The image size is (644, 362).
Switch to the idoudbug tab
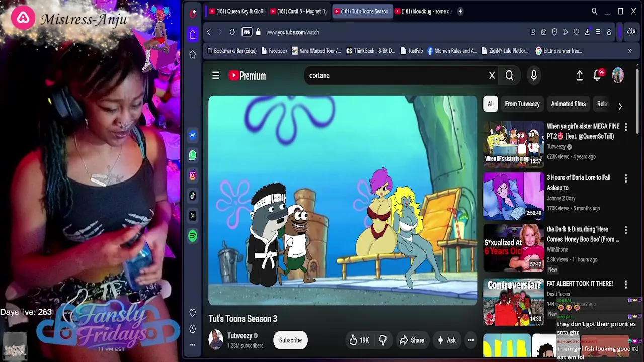(x=423, y=11)
